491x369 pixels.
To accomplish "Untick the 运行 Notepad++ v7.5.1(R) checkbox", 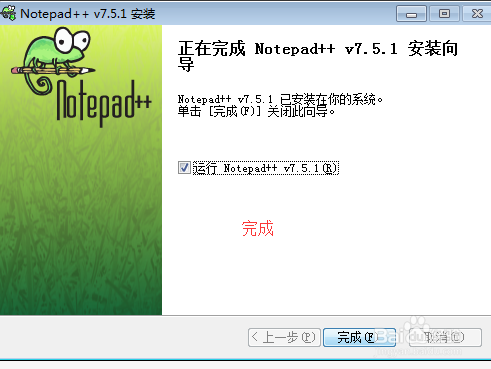I will [x=184, y=168].
